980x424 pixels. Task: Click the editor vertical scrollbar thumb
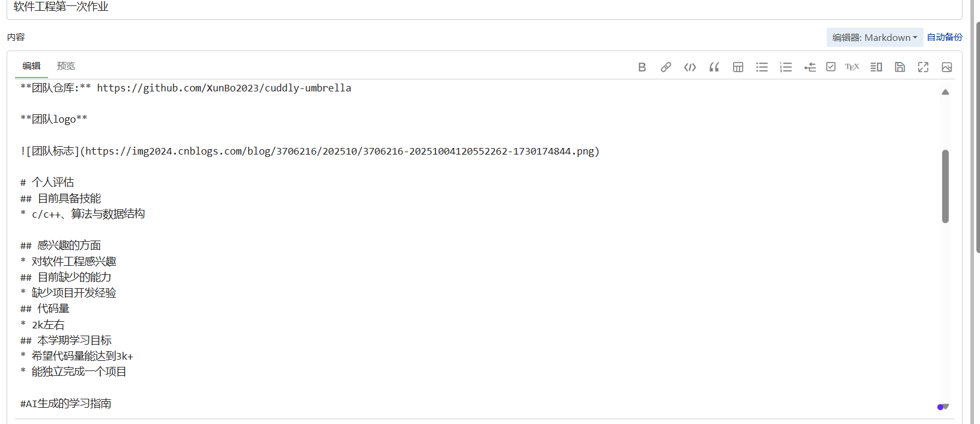tap(945, 186)
